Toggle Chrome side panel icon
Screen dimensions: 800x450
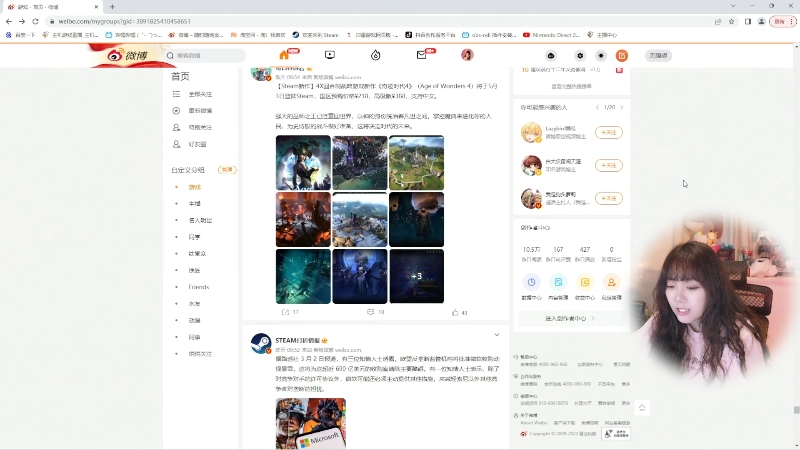pyautogui.click(x=747, y=21)
